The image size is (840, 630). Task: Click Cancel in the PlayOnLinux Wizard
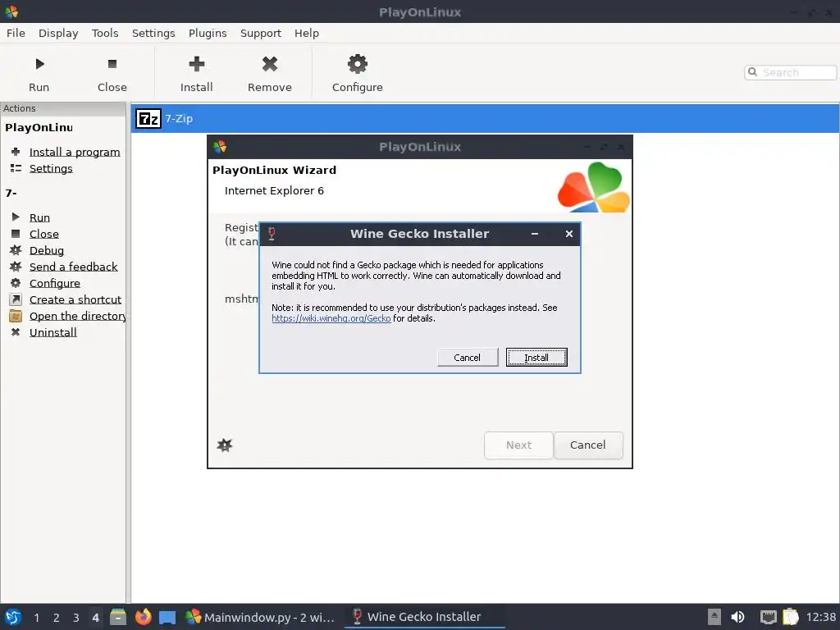click(x=588, y=445)
